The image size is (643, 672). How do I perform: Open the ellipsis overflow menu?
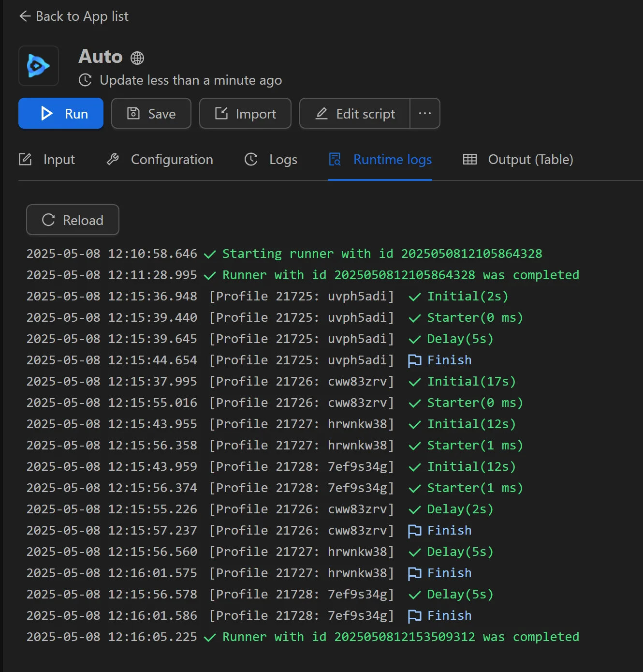coord(424,113)
